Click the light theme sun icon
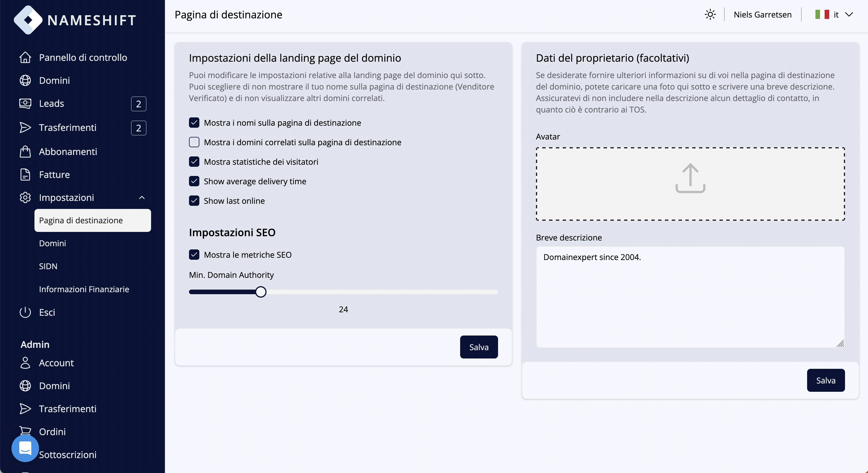Image resolution: width=868 pixels, height=473 pixels. coord(710,15)
